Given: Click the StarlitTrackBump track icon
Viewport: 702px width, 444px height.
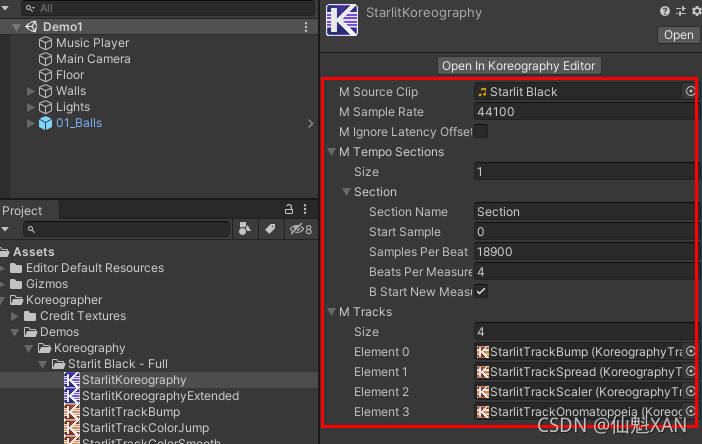Looking at the screenshot, I should click(x=72, y=412).
